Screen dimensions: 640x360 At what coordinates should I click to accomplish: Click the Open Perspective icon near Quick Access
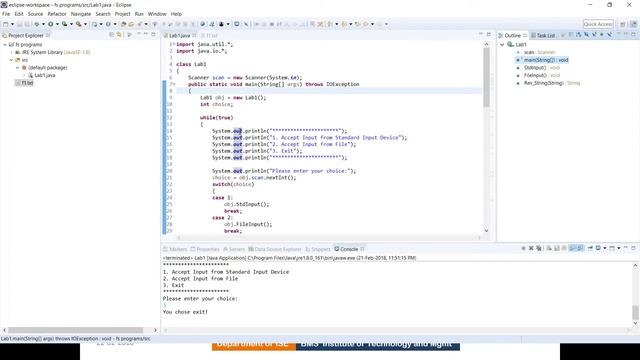pos(623,24)
